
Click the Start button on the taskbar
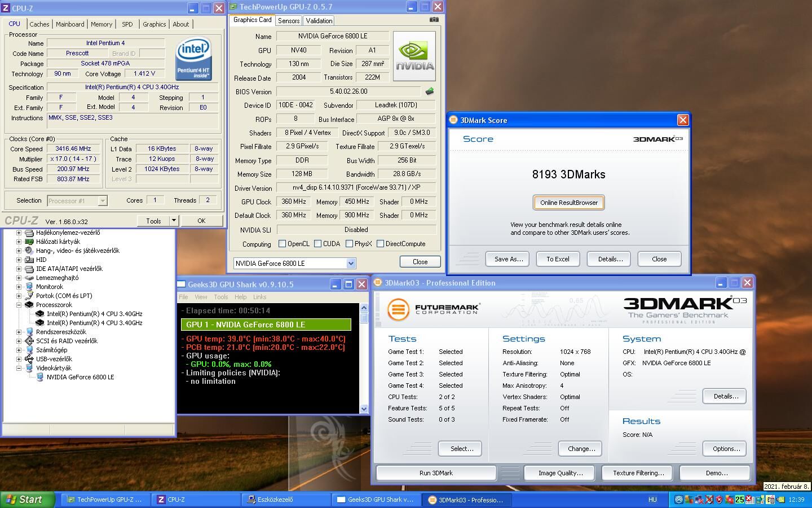click(x=27, y=500)
